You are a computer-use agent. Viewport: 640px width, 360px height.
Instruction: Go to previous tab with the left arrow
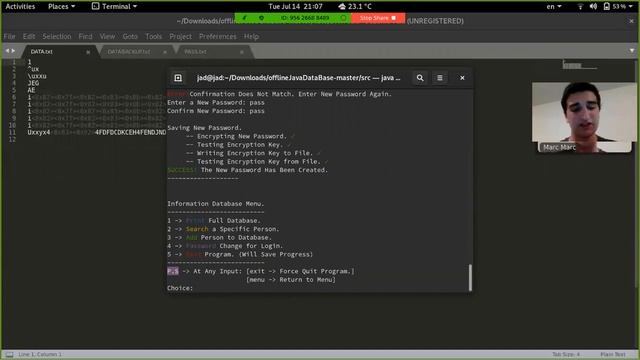coord(7,51)
